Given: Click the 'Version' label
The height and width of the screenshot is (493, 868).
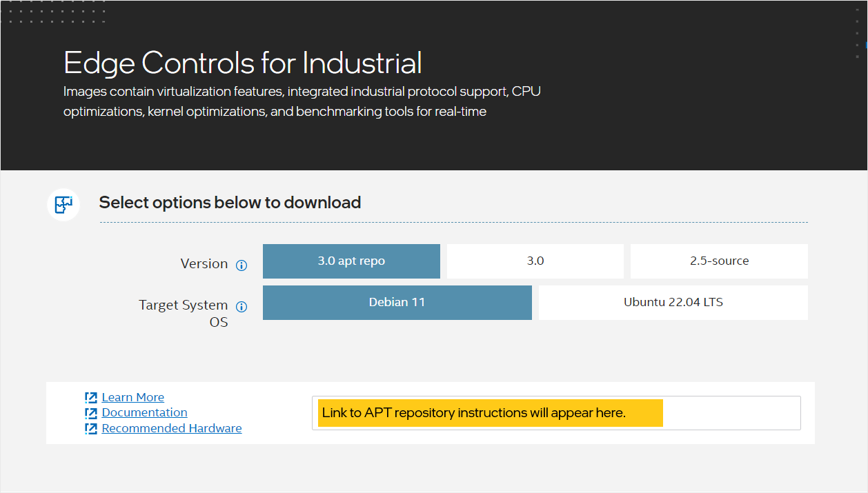Looking at the screenshot, I should pos(204,264).
